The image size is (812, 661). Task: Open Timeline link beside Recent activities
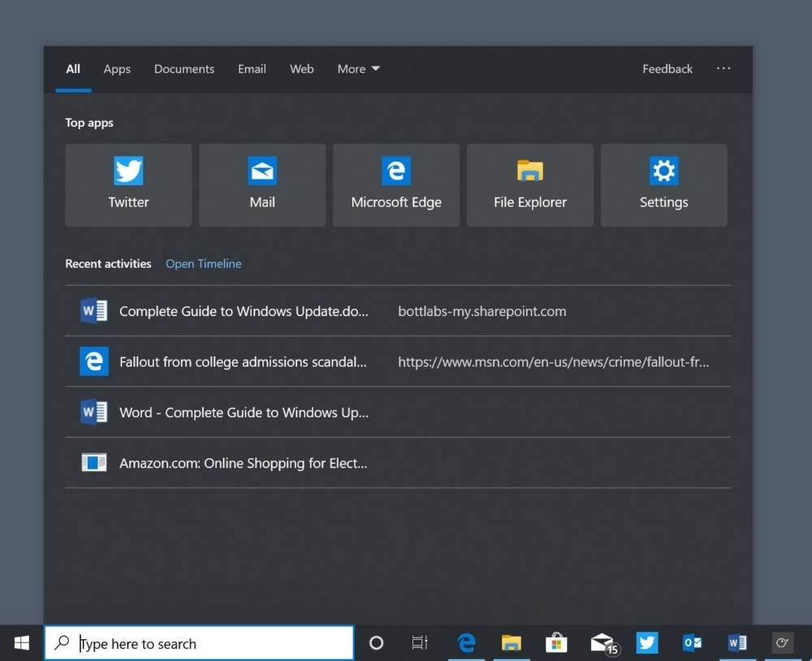(x=203, y=264)
